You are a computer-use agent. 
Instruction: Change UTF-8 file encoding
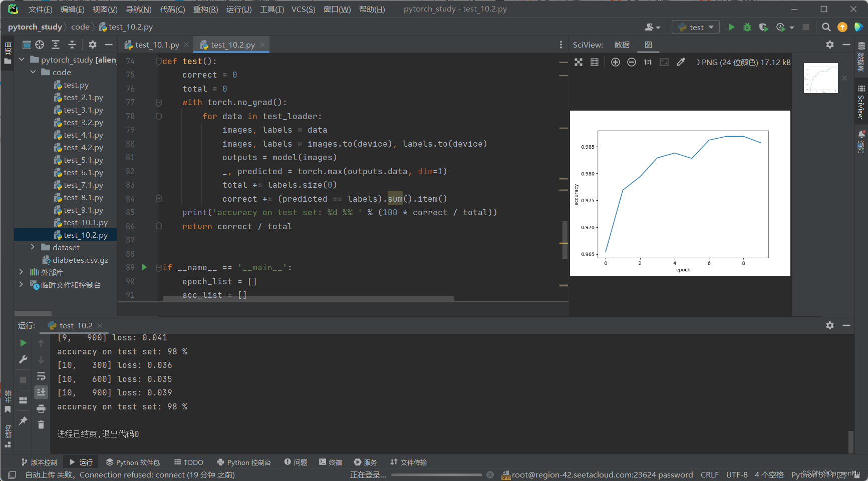tap(737, 474)
